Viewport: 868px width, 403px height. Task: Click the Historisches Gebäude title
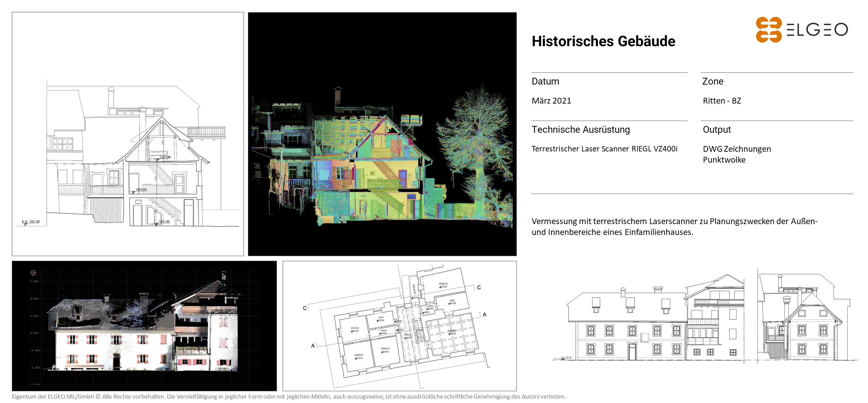click(x=603, y=41)
